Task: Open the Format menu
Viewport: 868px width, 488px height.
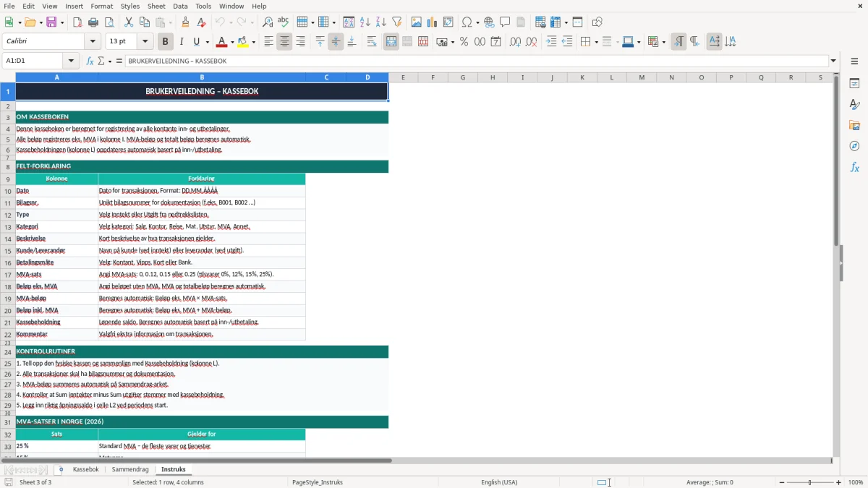Action: 102,6
